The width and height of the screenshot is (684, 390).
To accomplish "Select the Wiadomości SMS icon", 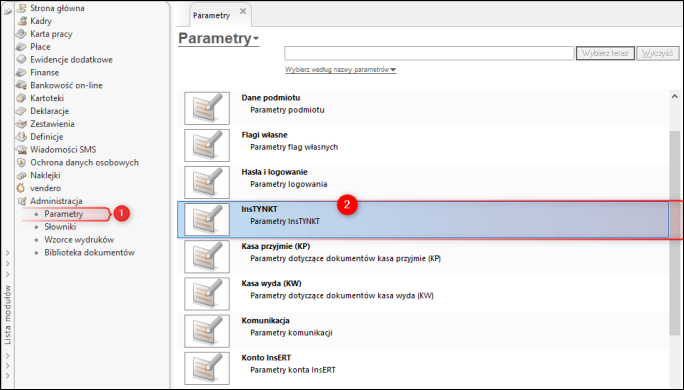I will [22, 150].
